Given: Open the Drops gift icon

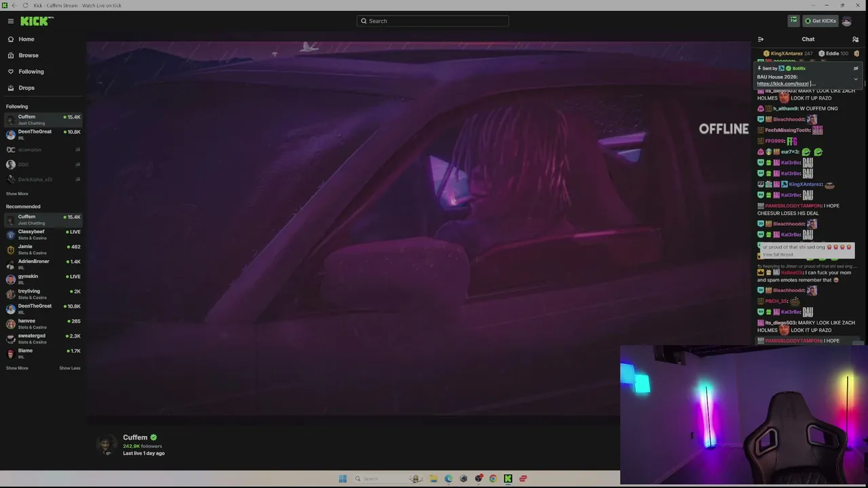Looking at the screenshot, I should 11,88.
